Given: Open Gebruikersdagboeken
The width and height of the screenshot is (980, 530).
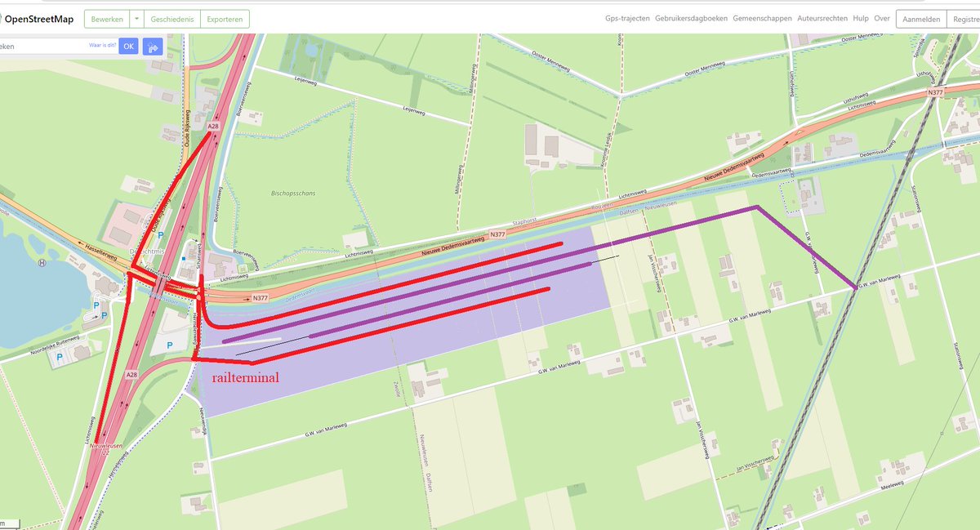Looking at the screenshot, I should coord(691,17).
